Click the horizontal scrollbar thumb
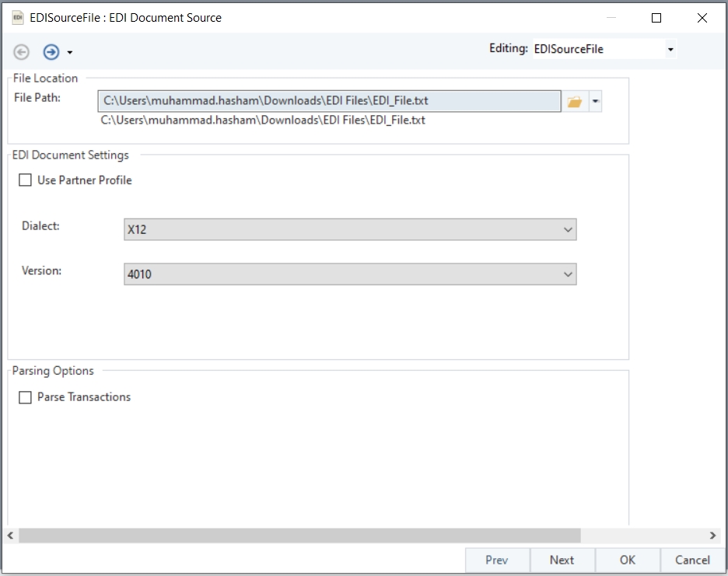The image size is (728, 576). click(x=299, y=536)
